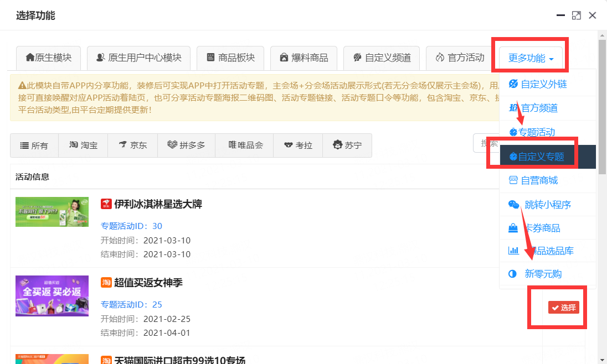Click the heart icon in 拼多多 filter
607x364 pixels.
(172, 145)
